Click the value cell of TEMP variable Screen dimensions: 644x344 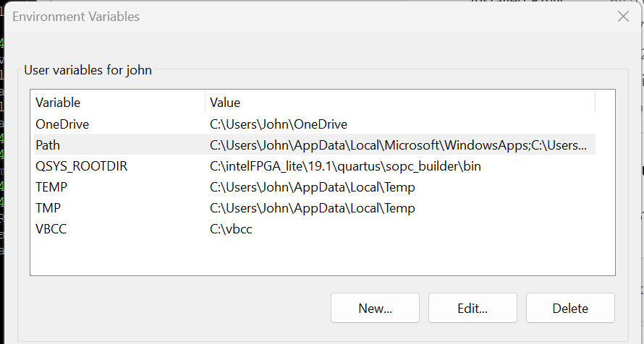[312, 187]
